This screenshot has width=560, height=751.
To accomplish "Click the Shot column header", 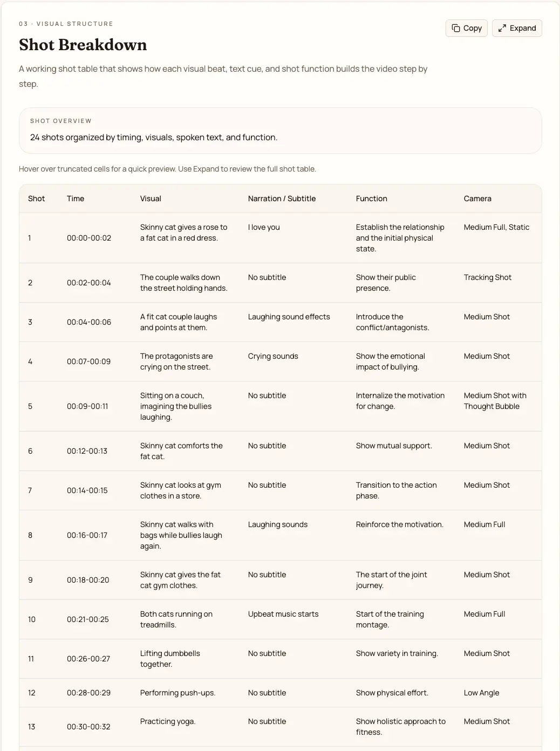I will tap(36, 199).
